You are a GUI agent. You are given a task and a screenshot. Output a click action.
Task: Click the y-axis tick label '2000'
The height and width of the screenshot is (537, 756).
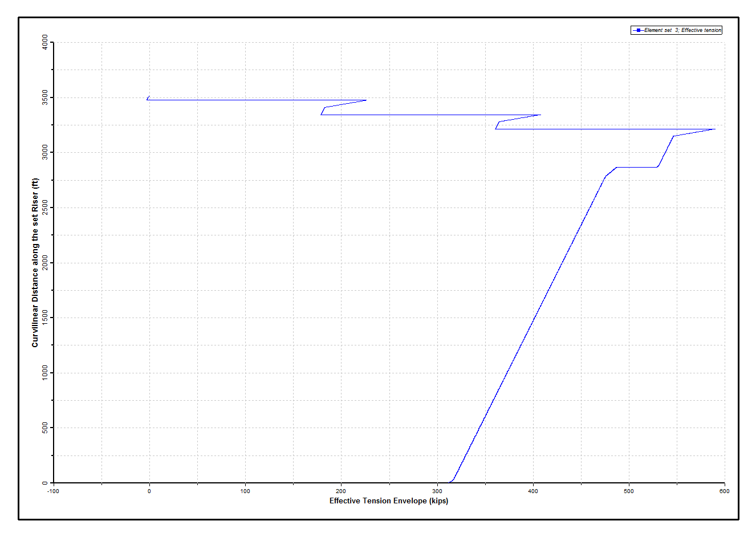point(45,263)
